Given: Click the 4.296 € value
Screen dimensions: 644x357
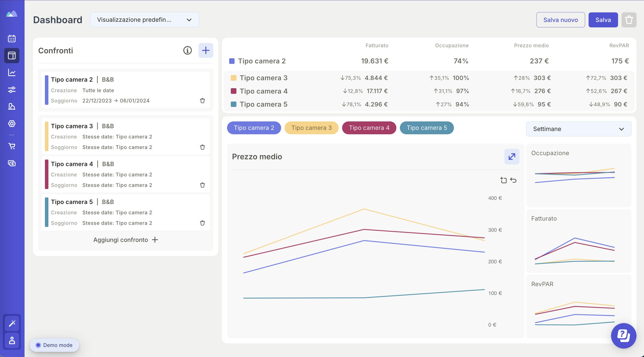Looking at the screenshot, I should tap(376, 104).
